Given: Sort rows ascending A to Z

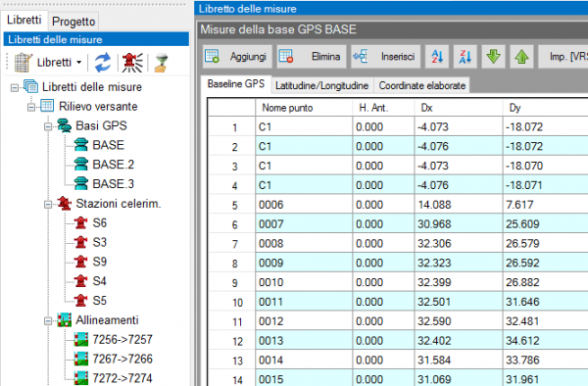Looking at the screenshot, I should (x=437, y=57).
